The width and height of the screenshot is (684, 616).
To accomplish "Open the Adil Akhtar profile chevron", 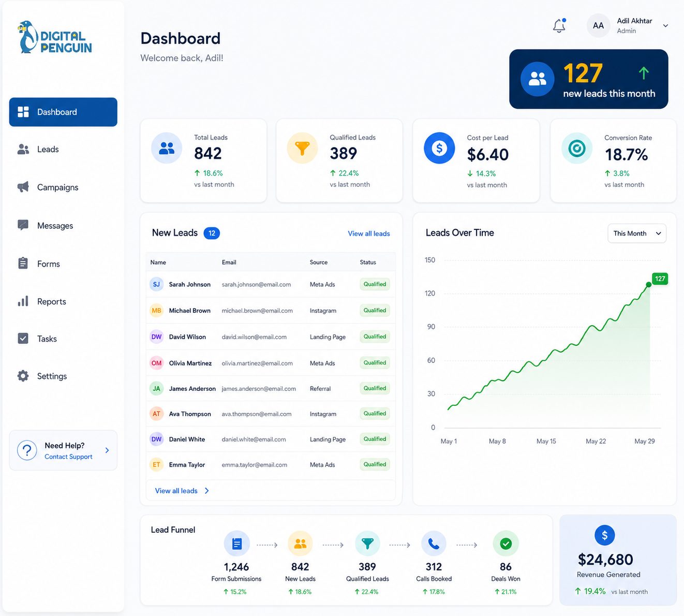I will point(665,26).
